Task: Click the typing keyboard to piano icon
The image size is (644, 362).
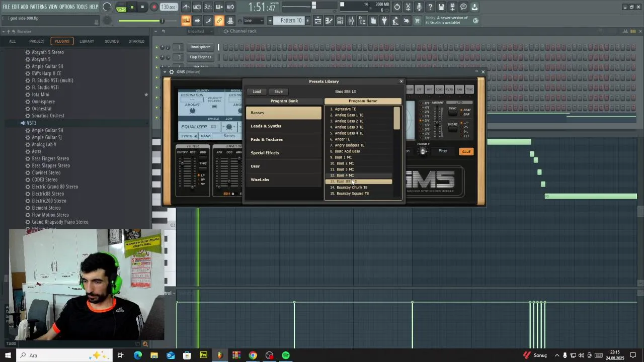Action: click(186, 21)
